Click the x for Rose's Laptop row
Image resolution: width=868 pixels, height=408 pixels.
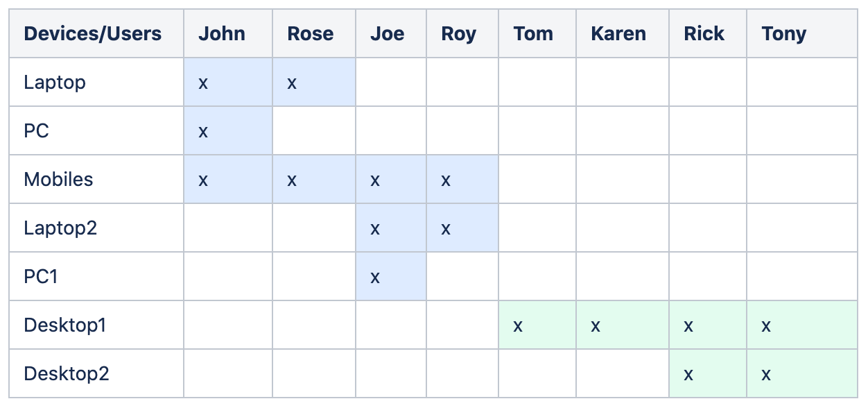(x=292, y=83)
